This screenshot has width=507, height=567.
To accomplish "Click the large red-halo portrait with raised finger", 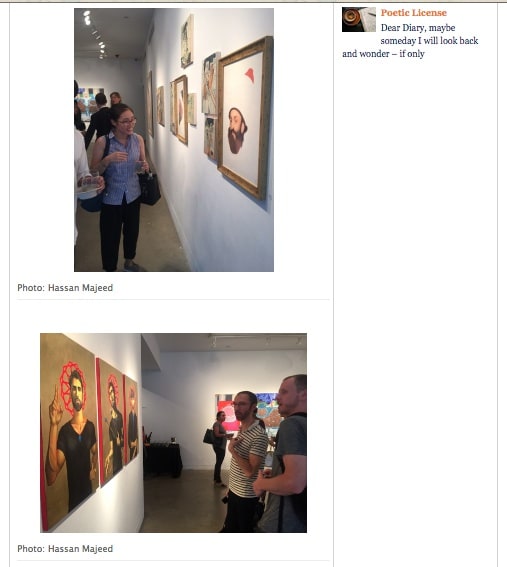I will [x=69, y=430].
